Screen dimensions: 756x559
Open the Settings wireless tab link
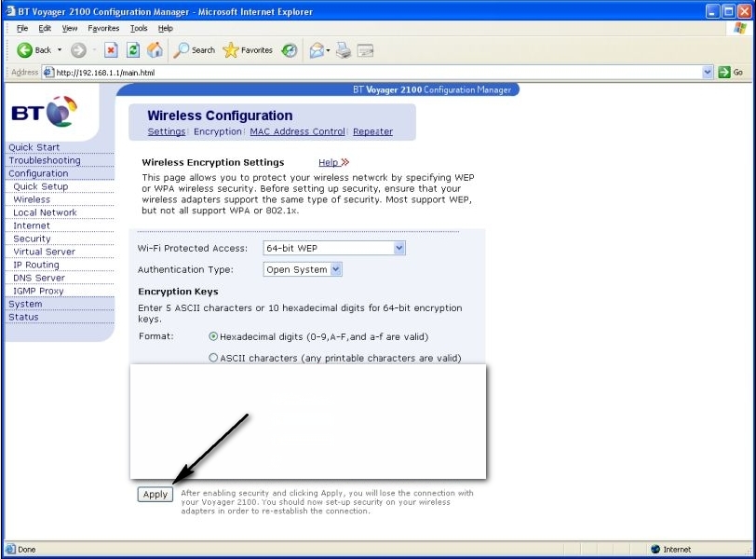click(x=167, y=131)
